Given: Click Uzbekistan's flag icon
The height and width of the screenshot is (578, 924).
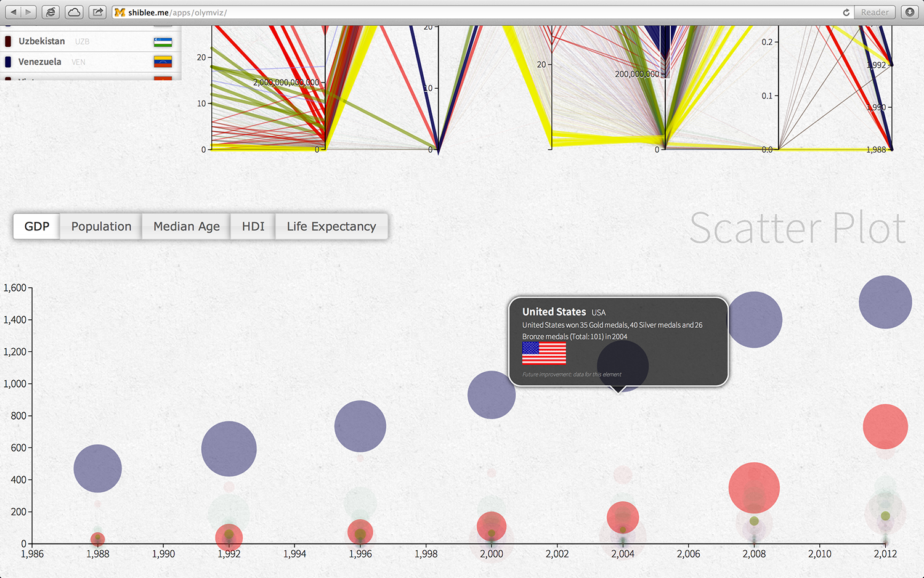Looking at the screenshot, I should [x=163, y=41].
